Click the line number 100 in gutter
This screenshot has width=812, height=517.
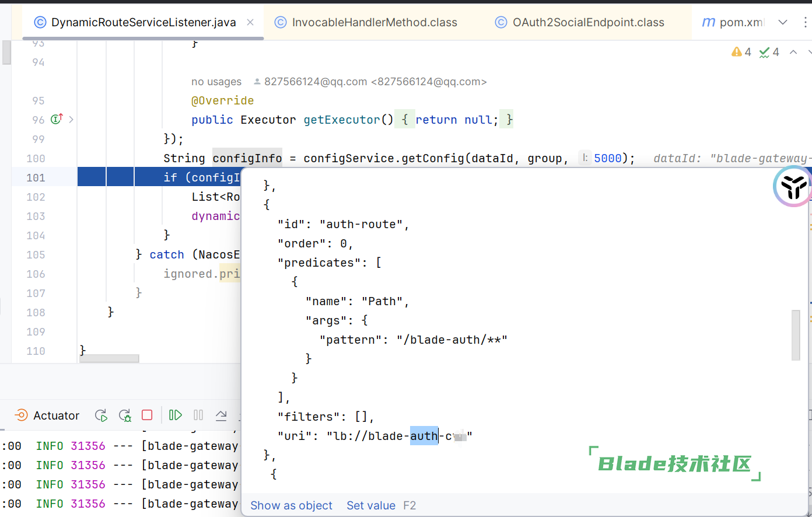36,158
